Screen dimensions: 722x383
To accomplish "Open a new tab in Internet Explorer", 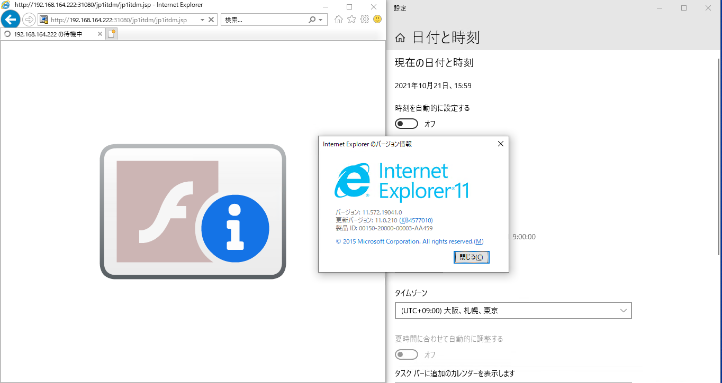I will click(x=111, y=34).
